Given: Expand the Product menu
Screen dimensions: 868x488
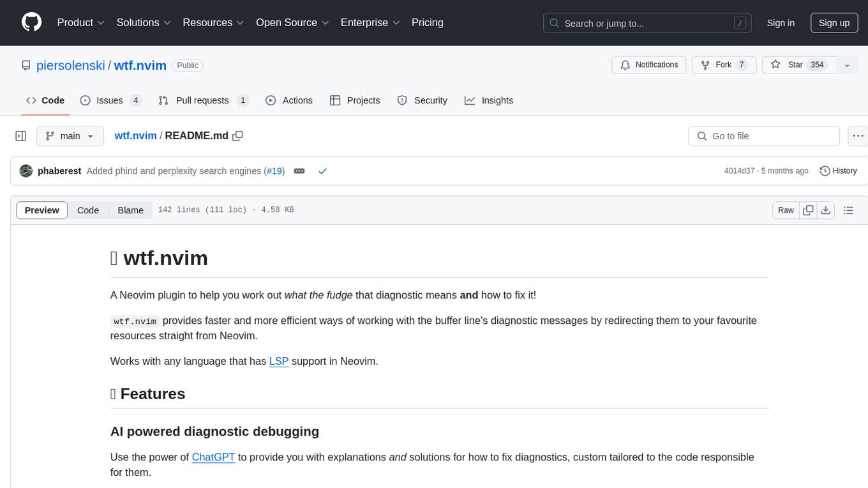Looking at the screenshot, I should click(x=81, y=22).
